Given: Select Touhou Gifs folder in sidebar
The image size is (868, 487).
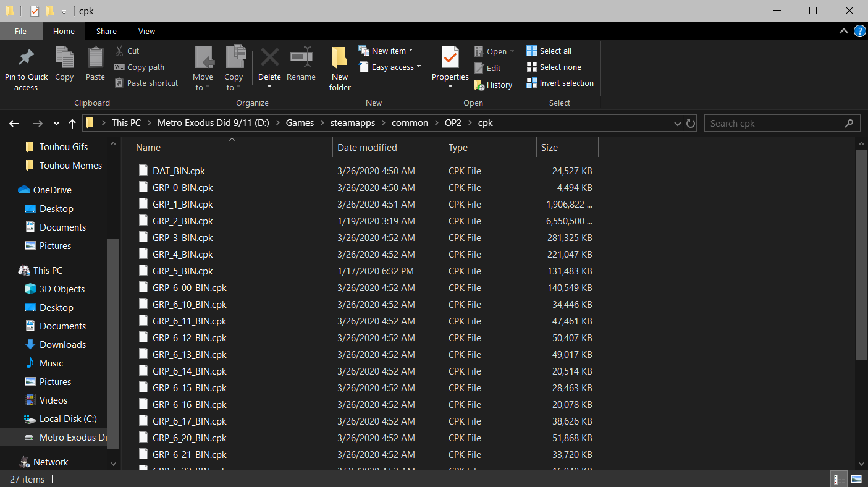Looking at the screenshot, I should click(x=64, y=146).
